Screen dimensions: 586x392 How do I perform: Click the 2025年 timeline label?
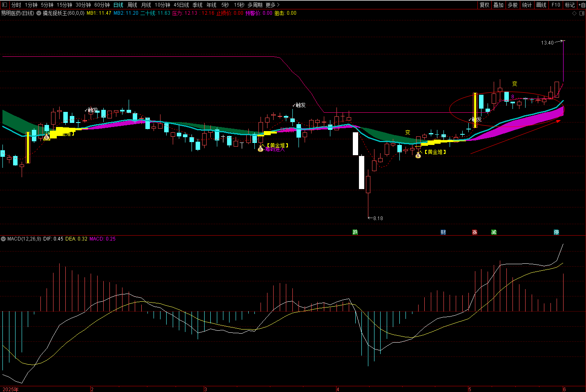click(11, 389)
